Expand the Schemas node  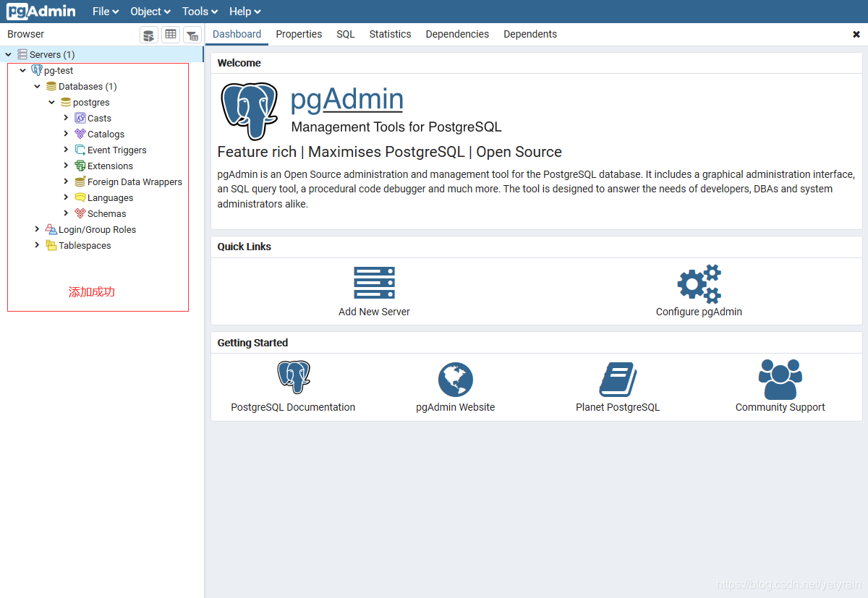66,213
